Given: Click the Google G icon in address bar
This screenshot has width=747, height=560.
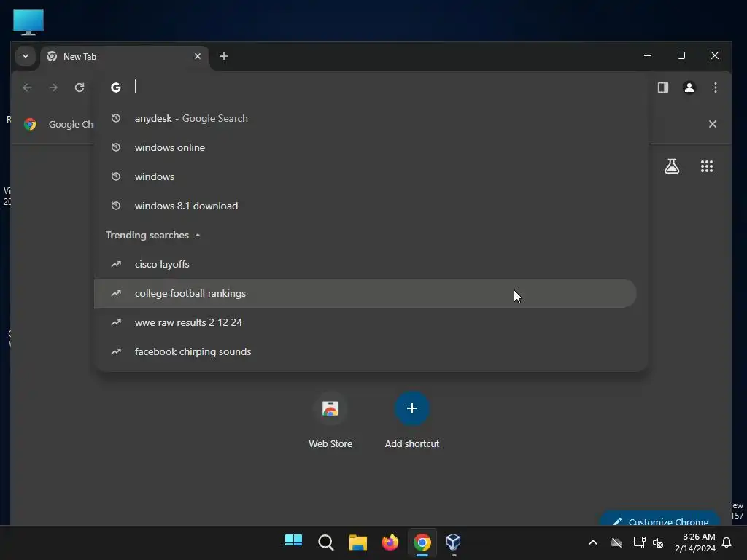Looking at the screenshot, I should (x=116, y=87).
